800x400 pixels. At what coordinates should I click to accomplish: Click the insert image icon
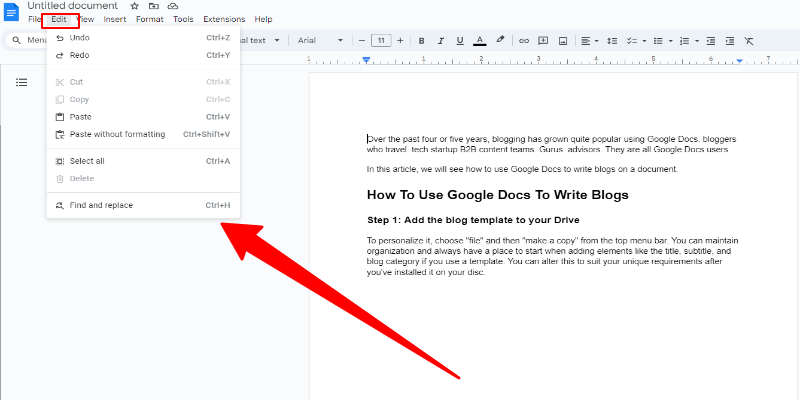coord(563,41)
